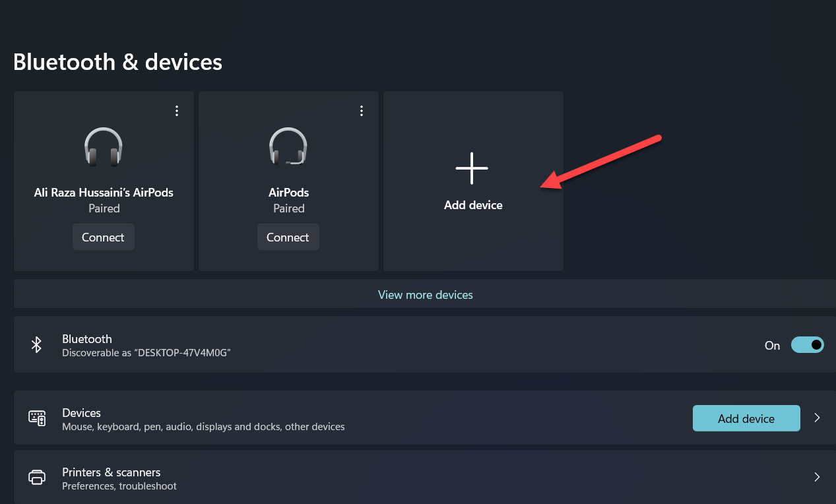Expand the Devices row chevron
The image size is (836, 504).
pos(817,418)
